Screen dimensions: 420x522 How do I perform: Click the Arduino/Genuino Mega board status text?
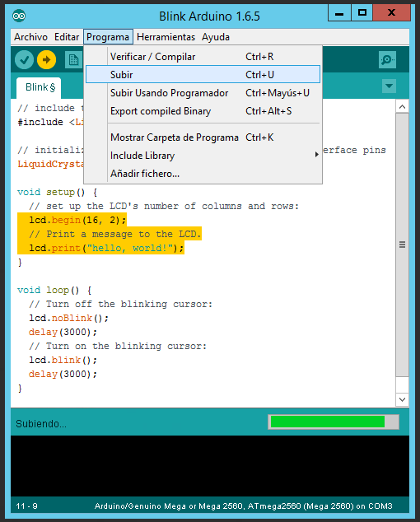click(x=243, y=506)
